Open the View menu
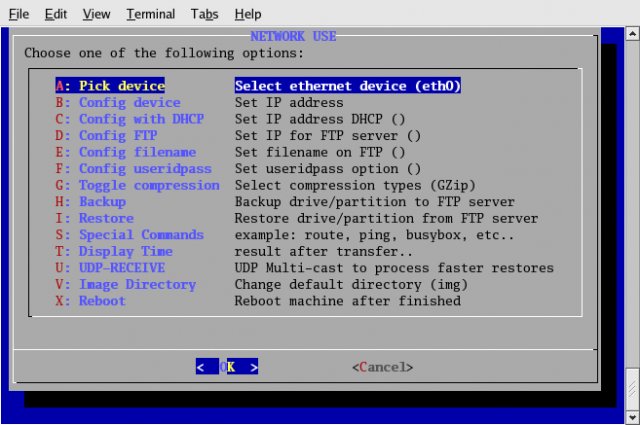This screenshot has height=425, width=640. 97,14
